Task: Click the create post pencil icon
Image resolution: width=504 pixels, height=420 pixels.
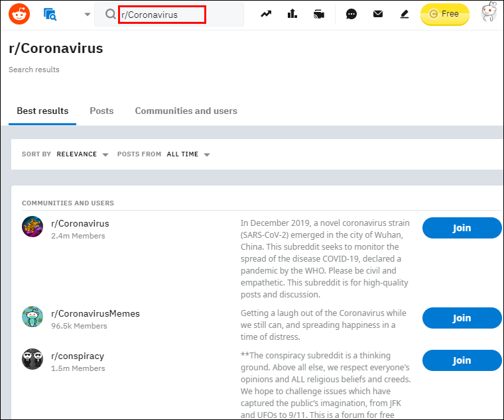Action: pos(405,14)
